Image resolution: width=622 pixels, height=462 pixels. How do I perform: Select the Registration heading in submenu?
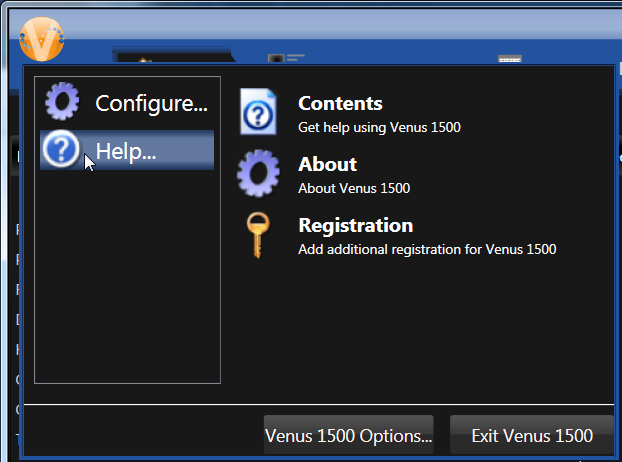[x=355, y=225]
